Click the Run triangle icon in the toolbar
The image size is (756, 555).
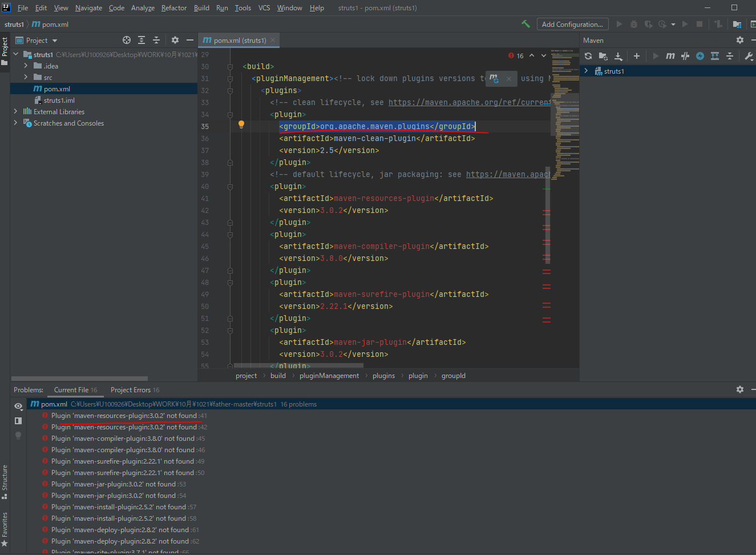[620, 24]
